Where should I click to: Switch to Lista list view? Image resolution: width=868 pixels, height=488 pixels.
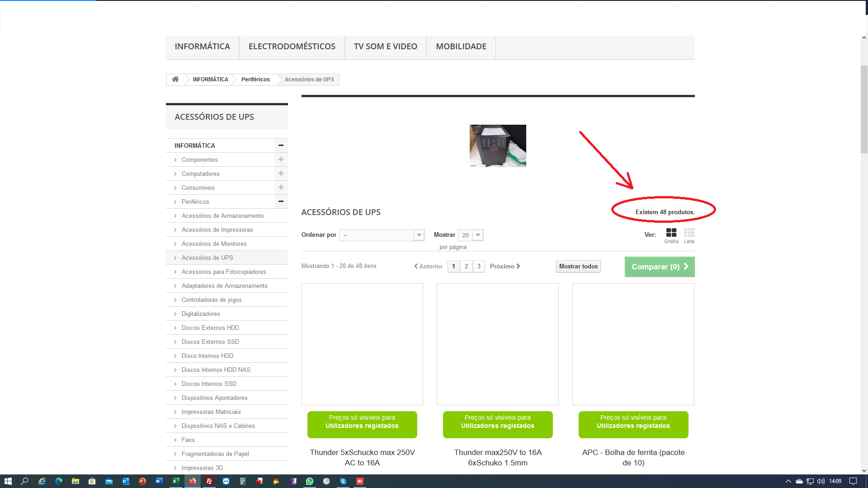[689, 235]
